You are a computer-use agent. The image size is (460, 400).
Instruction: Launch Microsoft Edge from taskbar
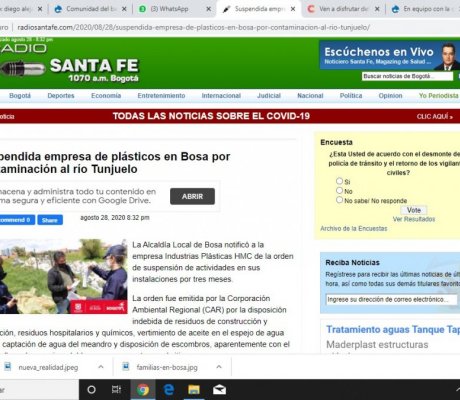(x=168, y=389)
